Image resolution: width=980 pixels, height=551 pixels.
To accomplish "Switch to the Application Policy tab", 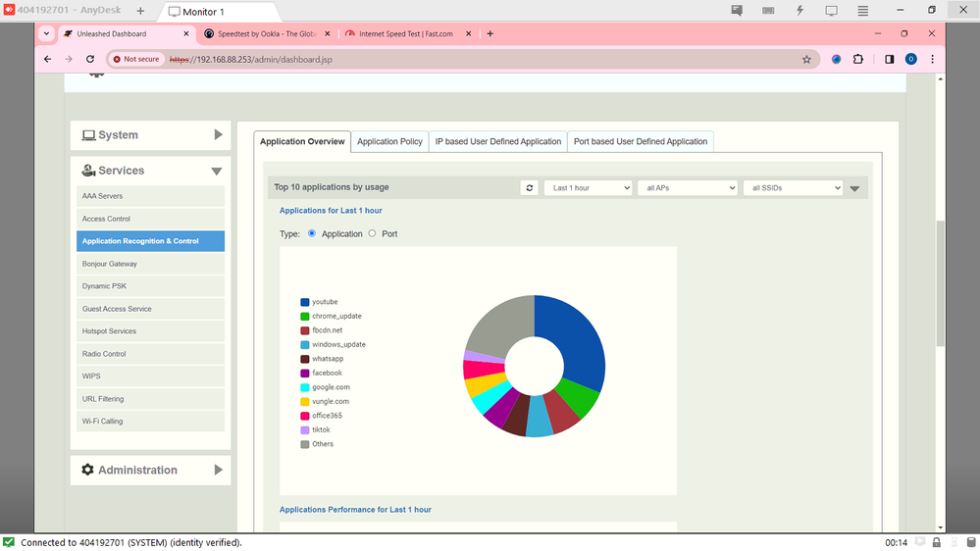I will (389, 141).
